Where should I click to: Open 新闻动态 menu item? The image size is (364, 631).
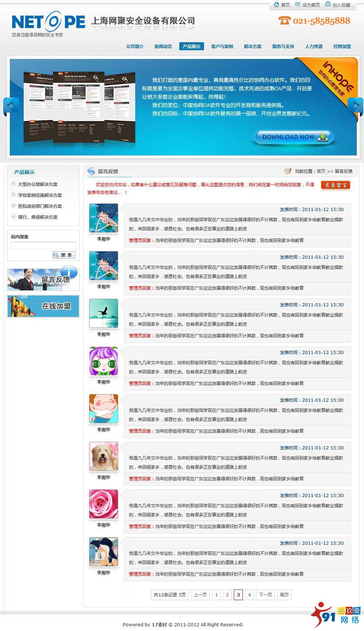click(x=163, y=46)
